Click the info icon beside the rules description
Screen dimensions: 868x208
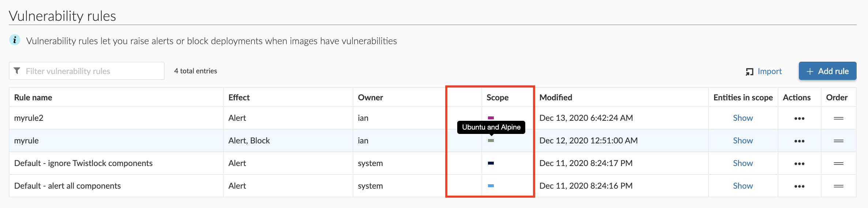[15, 40]
